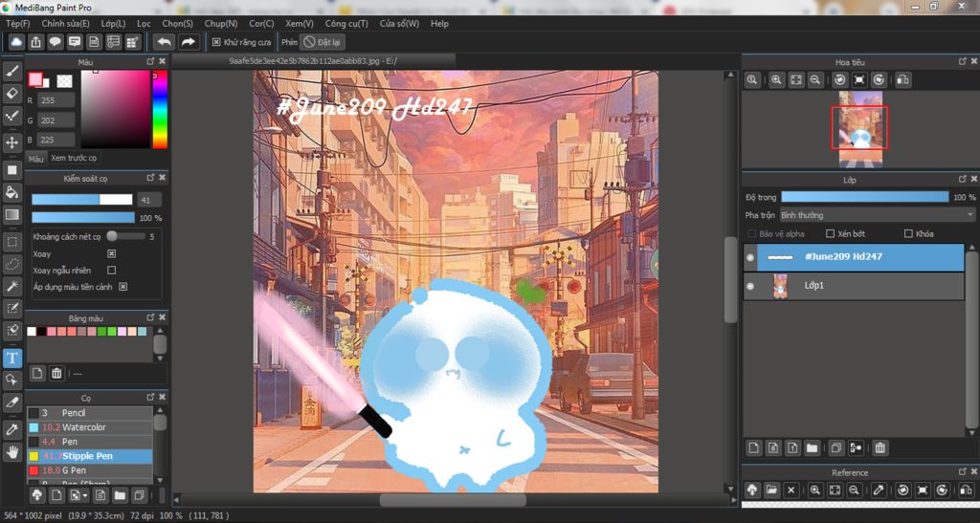Download cloud brushes in brush panel

point(37,495)
